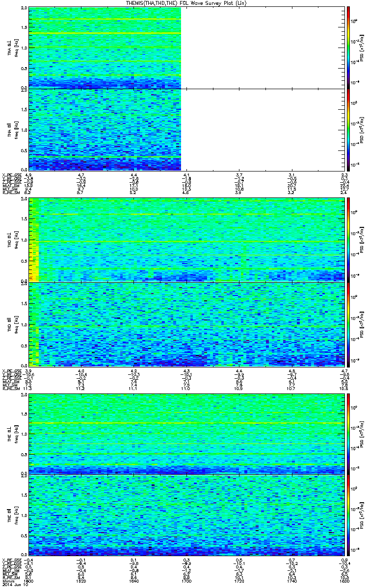Click the THE BL spectrogram panel
368x588 pixels.
(x=185, y=434)
